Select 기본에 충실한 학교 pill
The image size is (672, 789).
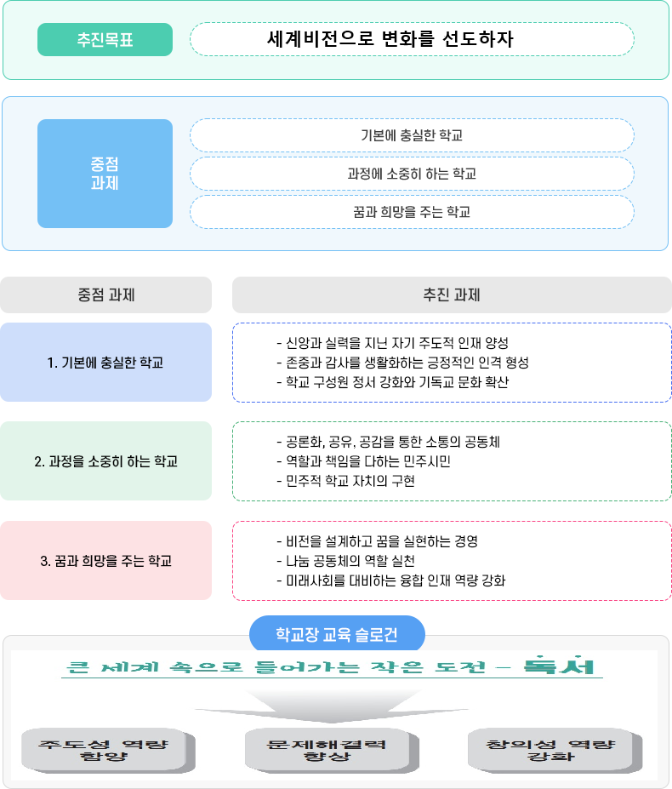412,135
